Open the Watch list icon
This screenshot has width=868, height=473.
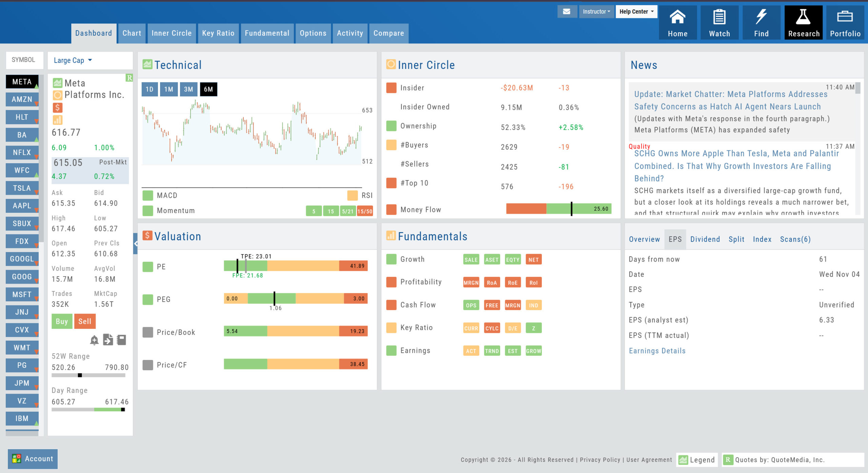[x=719, y=23]
